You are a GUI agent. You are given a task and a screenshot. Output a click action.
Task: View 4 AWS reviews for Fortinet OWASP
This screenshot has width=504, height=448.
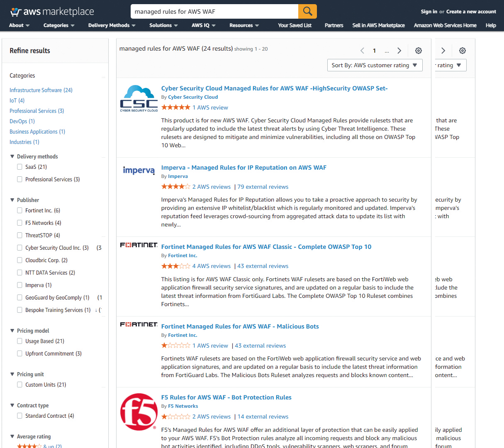coord(211,266)
